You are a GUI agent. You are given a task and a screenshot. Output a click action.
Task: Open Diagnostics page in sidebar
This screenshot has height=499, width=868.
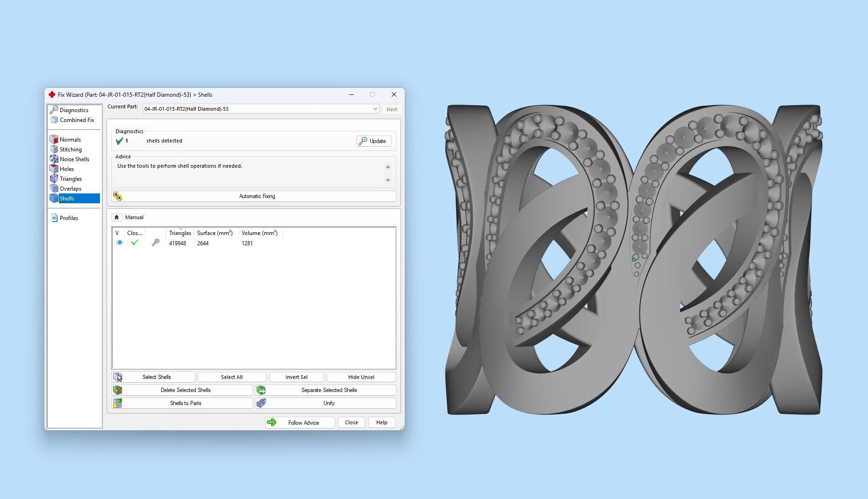click(x=74, y=110)
